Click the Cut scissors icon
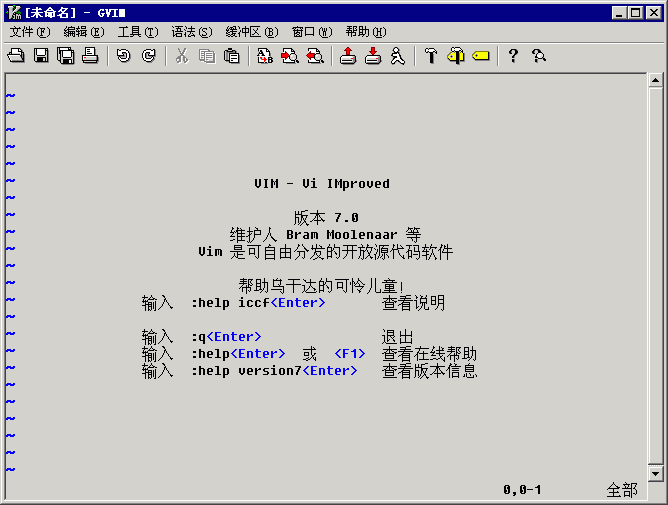This screenshot has width=668, height=505. point(182,56)
